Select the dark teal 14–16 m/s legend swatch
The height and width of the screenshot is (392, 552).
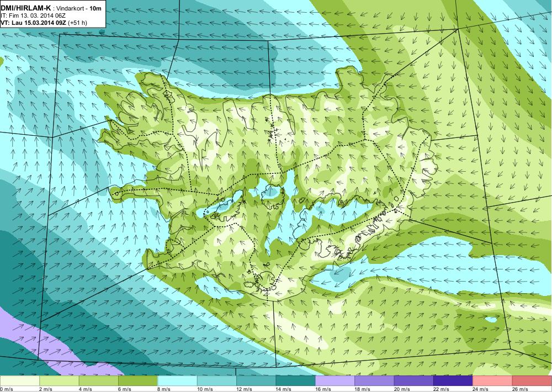click(296, 381)
